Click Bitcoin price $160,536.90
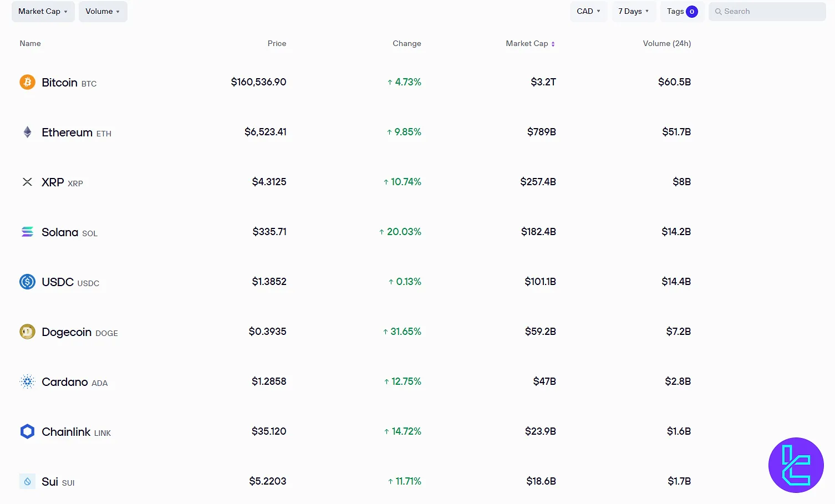Image resolution: width=835 pixels, height=504 pixels. point(258,82)
